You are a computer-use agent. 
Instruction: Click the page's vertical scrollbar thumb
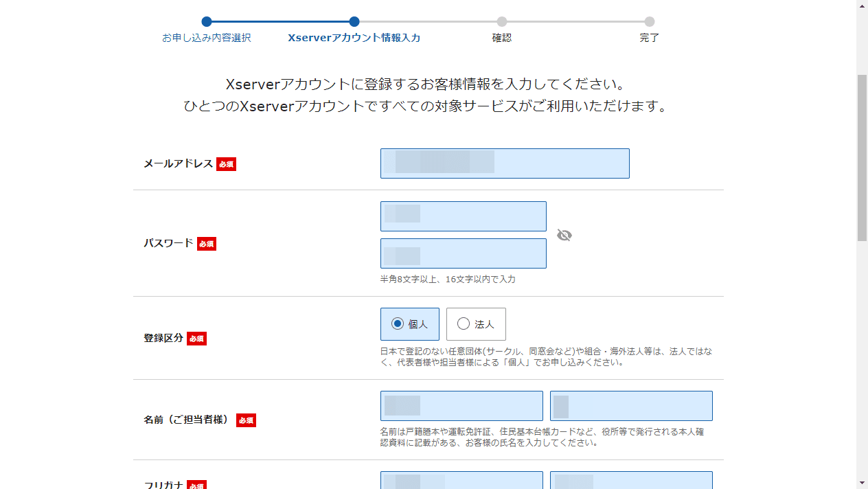click(862, 158)
